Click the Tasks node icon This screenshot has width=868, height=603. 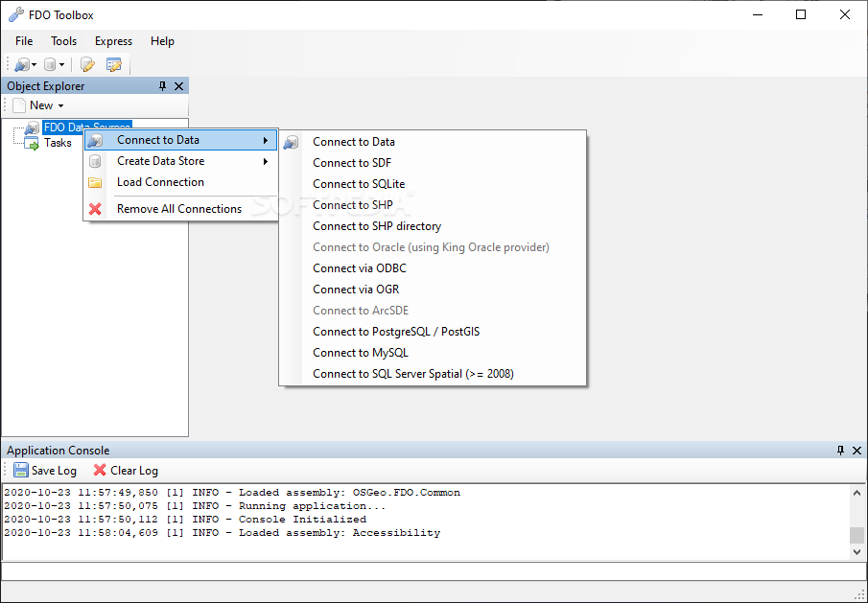(32, 143)
